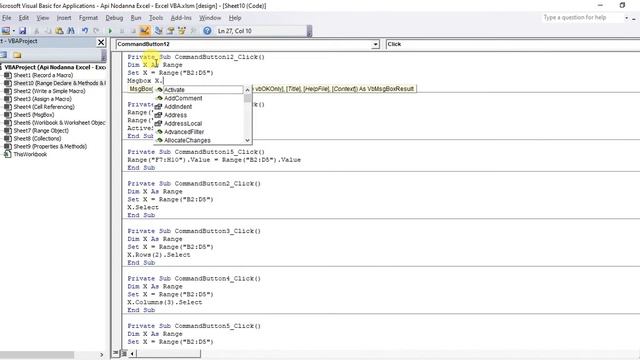Screen dimensions: 640x360
Task: Open the Properties Window toolbar icon
Action: coord(170,31)
